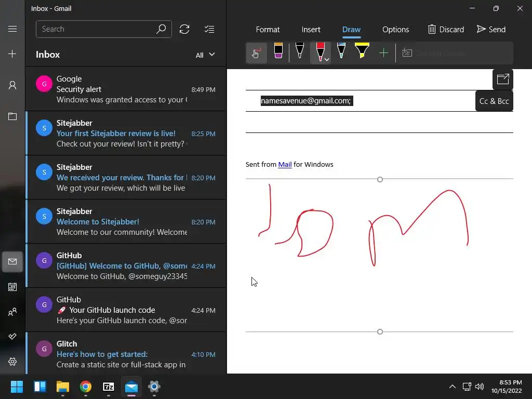Click the volume icon in system tray
The height and width of the screenshot is (399, 532).
tap(479, 387)
